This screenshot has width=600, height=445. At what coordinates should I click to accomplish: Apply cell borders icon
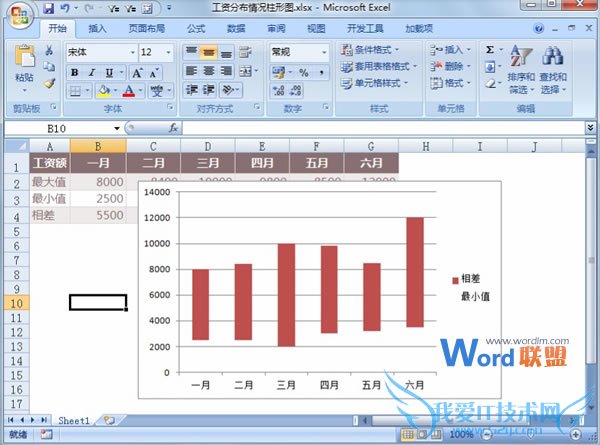(75, 91)
